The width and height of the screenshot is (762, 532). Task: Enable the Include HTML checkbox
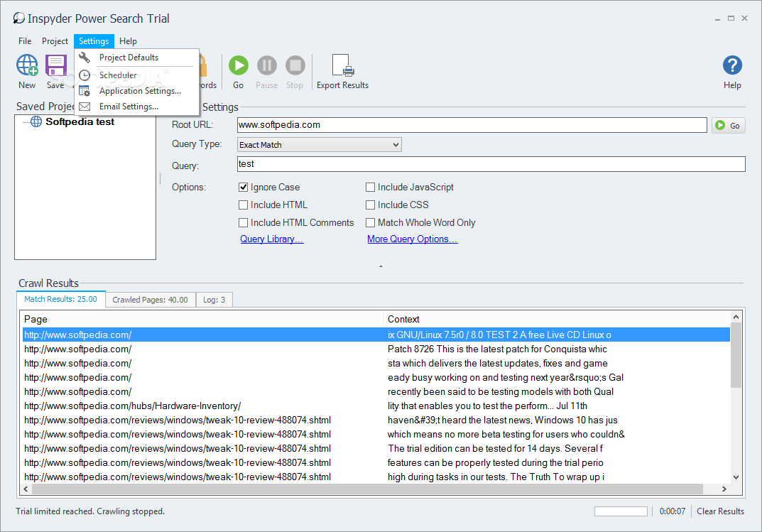[x=244, y=205]
